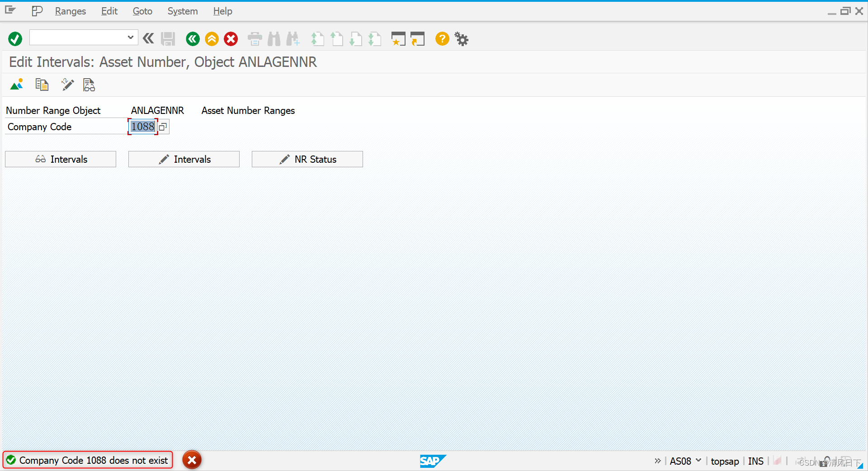Open the Help menu
Image resolution: width=868 pixels, height=471 pixels.
click(223, 11)
